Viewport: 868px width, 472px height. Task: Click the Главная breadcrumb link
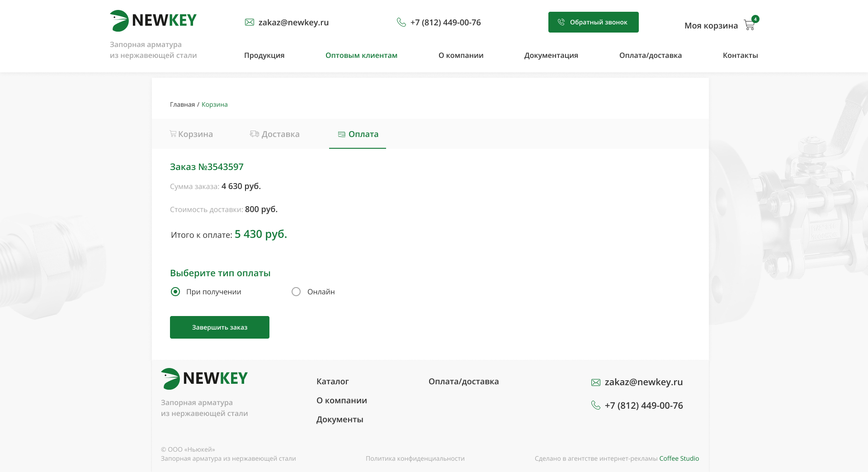(x=183, y=104)
